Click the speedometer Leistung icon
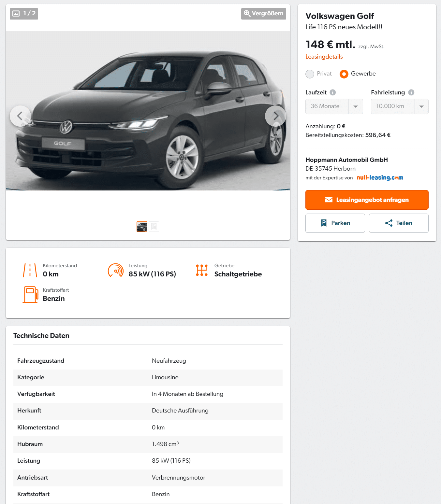This screenshot has height=504, width=441. tap(116, 270)
